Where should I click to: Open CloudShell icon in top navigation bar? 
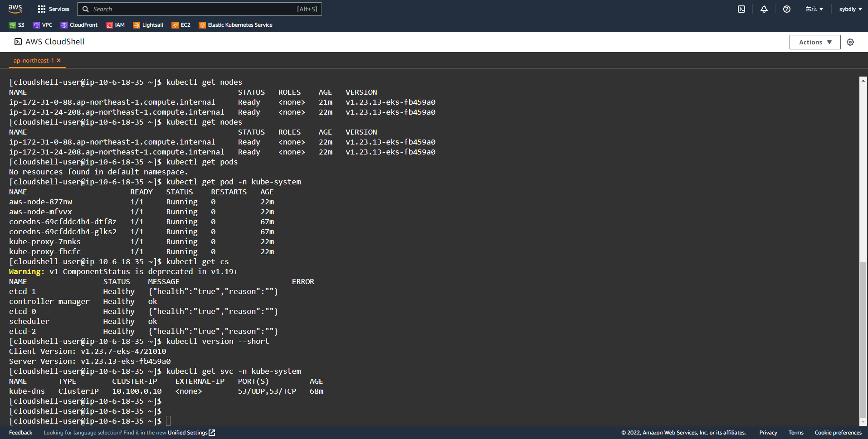[x=741, y=9]
